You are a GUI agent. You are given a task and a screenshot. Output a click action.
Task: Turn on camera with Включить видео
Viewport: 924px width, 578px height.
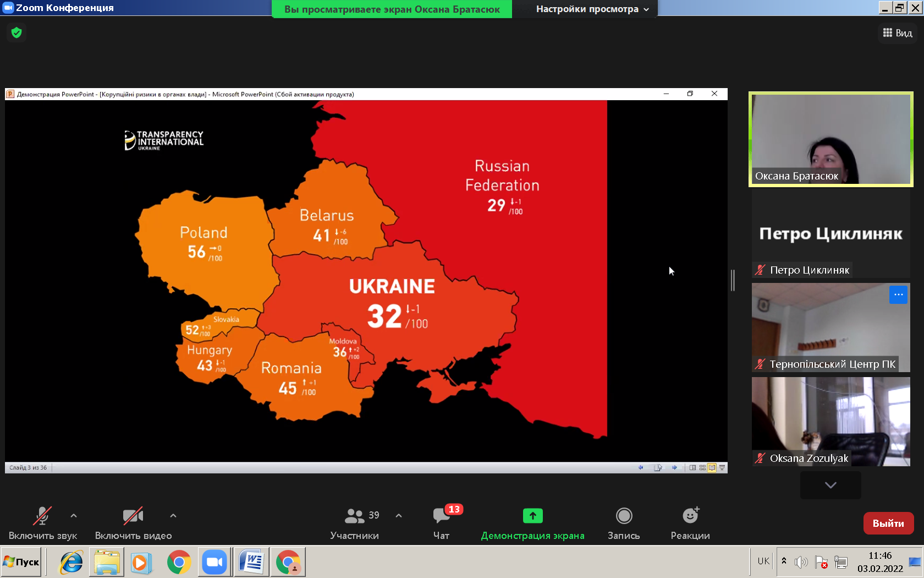[x=133, y=523]
